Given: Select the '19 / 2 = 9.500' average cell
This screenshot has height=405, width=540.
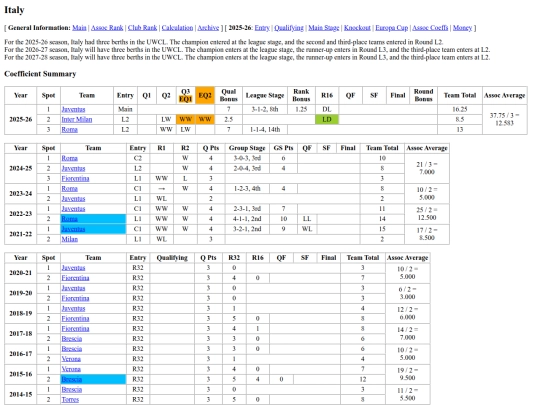Looking at the screenshot, I should point(407,374).
